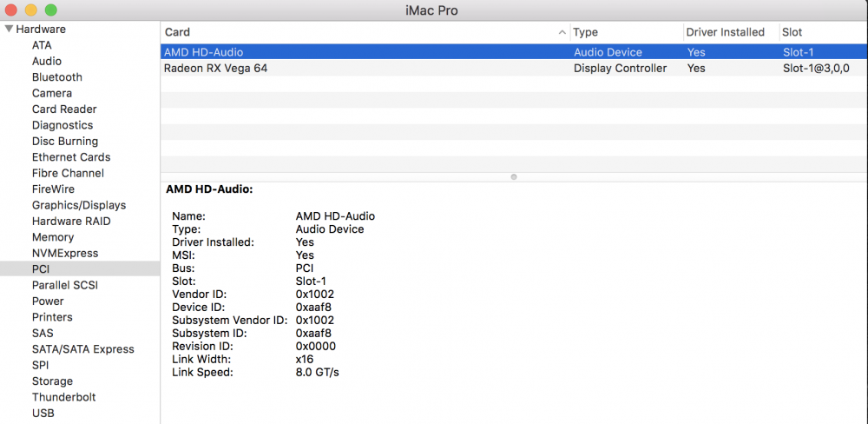The height and width of the screenshot is (424, 868).
Task: Open the Printers section
Action: pos(52,317)
